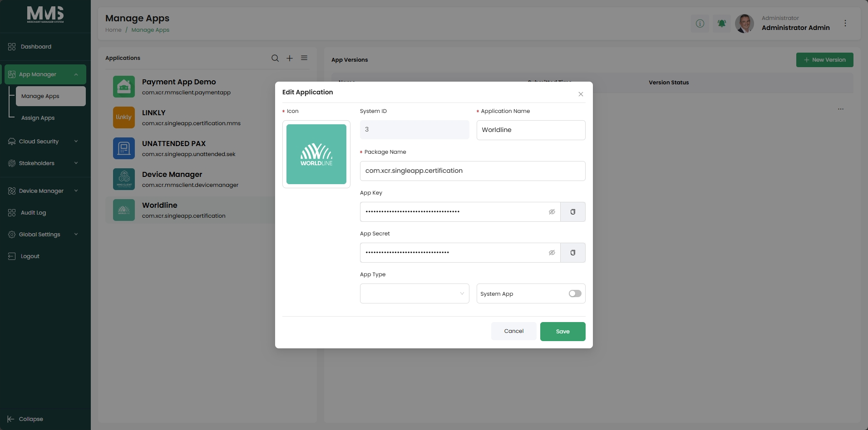Search applications with magnifier icon
868x430 pixels.
click(275, 58)
